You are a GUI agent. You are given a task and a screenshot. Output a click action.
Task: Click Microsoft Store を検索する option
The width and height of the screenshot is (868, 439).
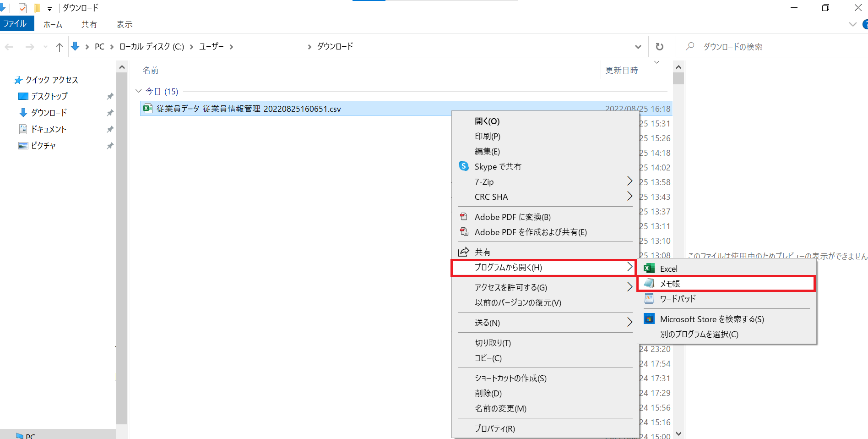click(x=711, y=319)
